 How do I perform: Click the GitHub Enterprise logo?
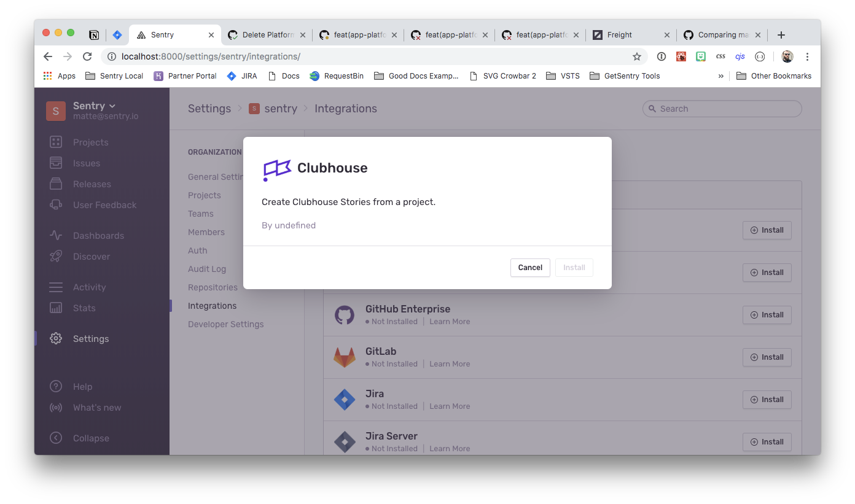click(x=345, y=315)
